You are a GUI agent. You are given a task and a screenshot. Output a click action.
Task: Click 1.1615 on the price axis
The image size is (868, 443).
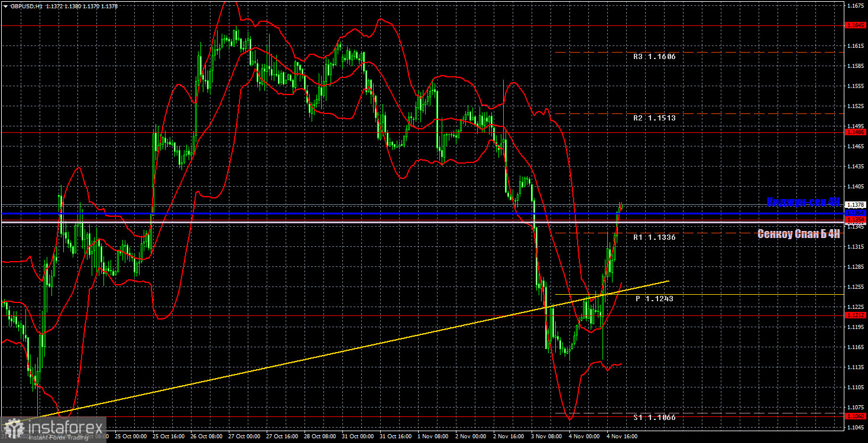856,46
